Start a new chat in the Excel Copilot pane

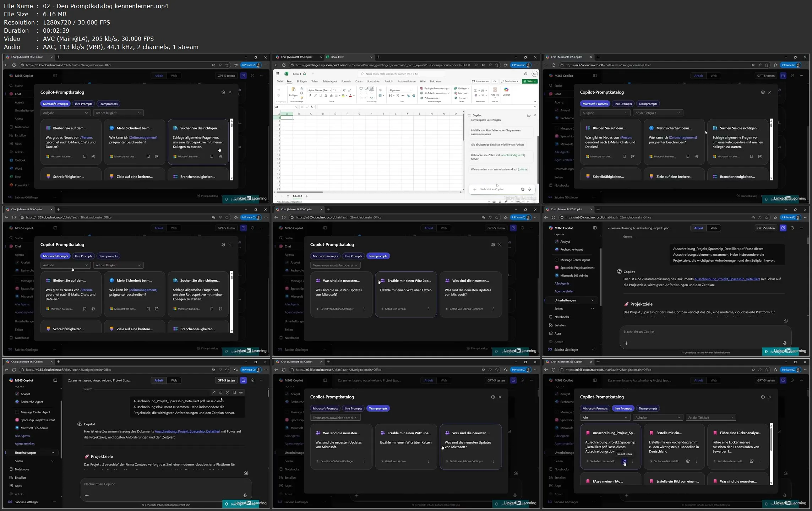click(529, 115)
